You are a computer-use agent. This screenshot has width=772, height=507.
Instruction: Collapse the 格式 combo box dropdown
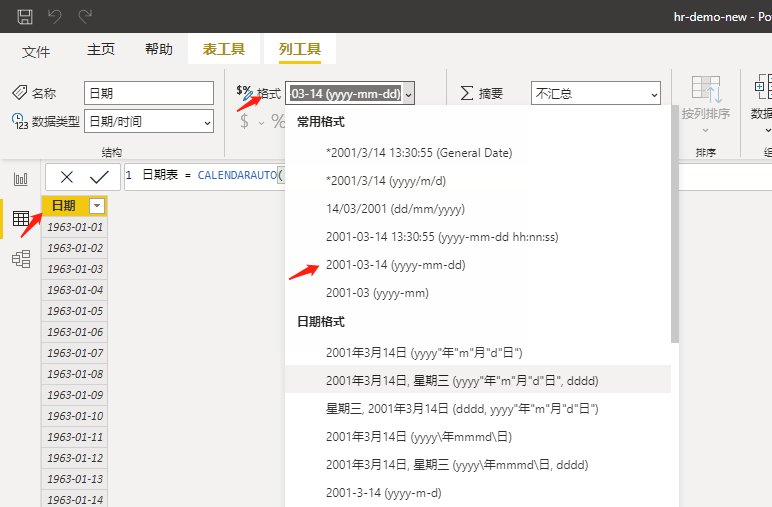pos(409,94)
